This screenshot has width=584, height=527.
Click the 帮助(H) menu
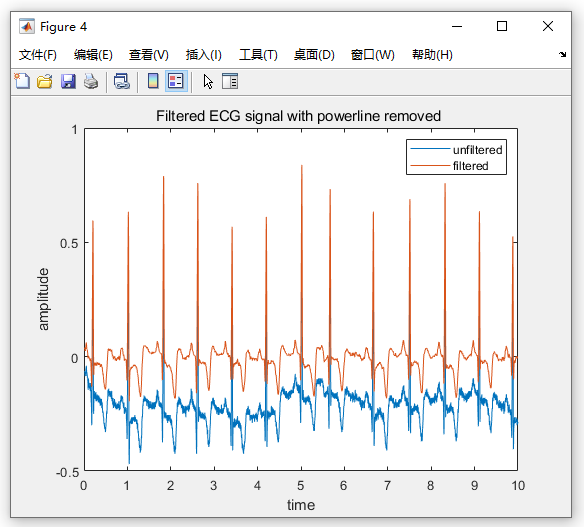[432, 55]
